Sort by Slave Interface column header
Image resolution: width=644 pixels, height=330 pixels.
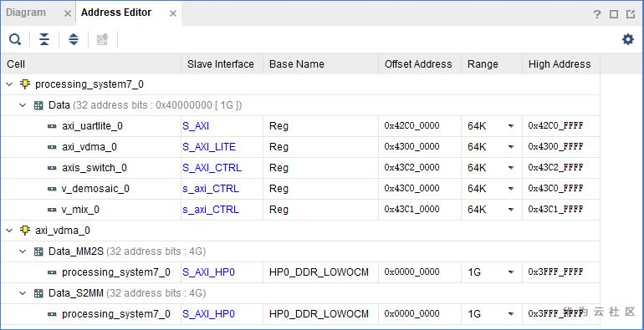(x=222, y=64)
